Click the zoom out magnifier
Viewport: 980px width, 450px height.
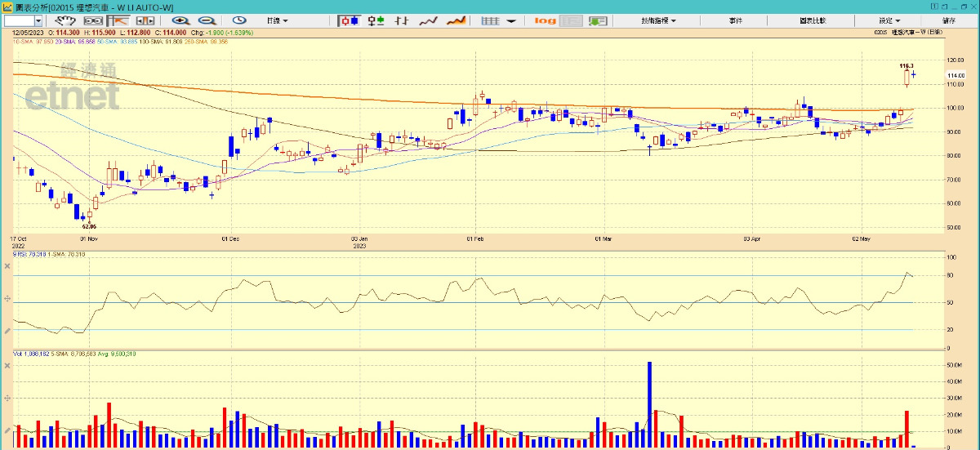point(207,20)
